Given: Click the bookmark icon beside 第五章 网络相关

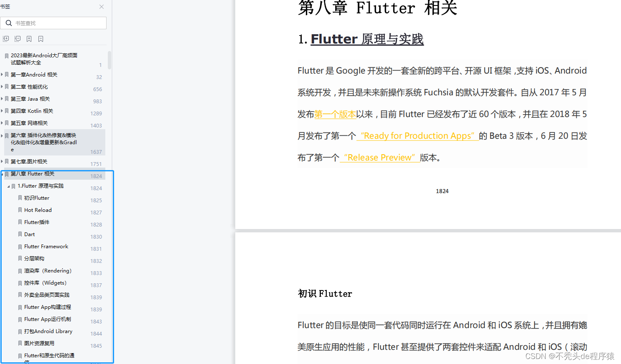Looking at the screenshot, I should [x=7, y=123].
